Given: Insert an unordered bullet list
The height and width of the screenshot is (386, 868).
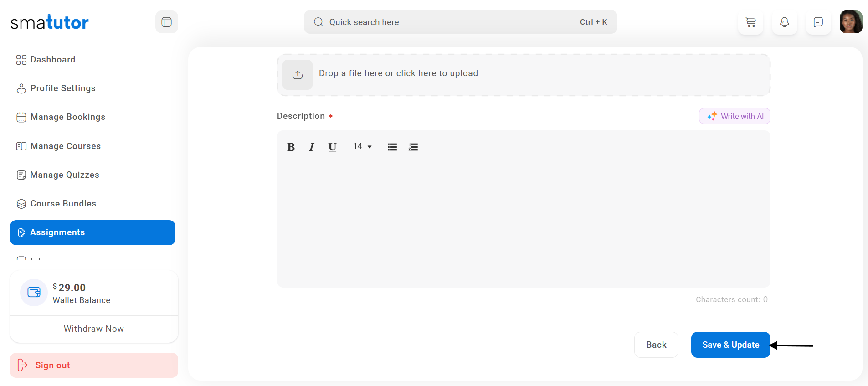Looking at the screenshot, I should tap(392, 147).
